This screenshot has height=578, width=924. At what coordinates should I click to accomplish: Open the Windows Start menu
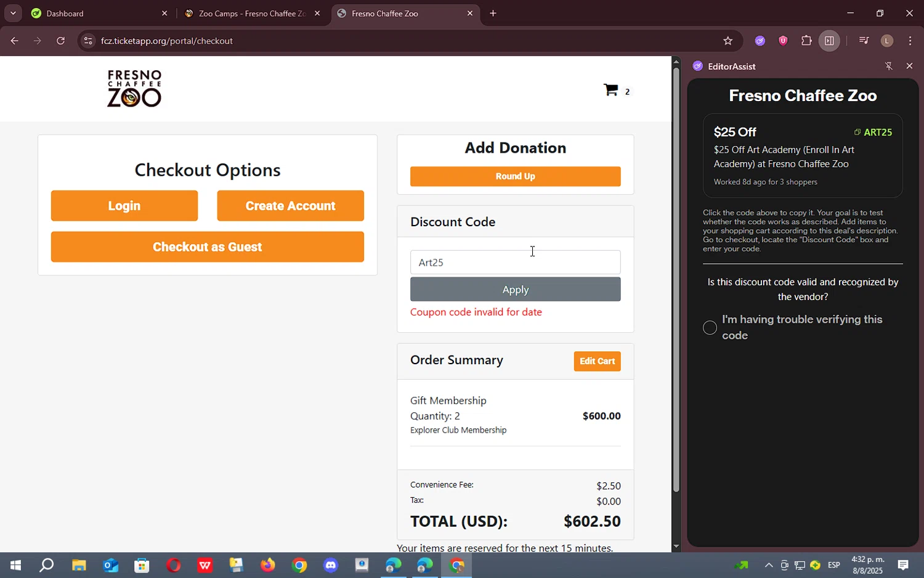[x=15, y=565]
